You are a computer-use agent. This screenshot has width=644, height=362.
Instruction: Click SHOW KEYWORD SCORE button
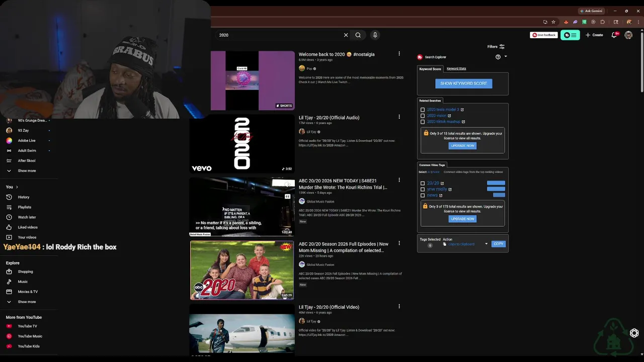click(464, 83)
